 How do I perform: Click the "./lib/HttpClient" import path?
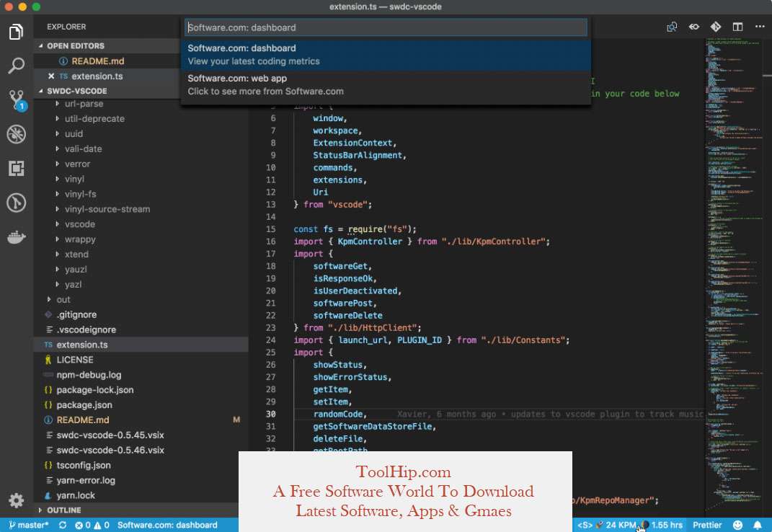[372, 327]
